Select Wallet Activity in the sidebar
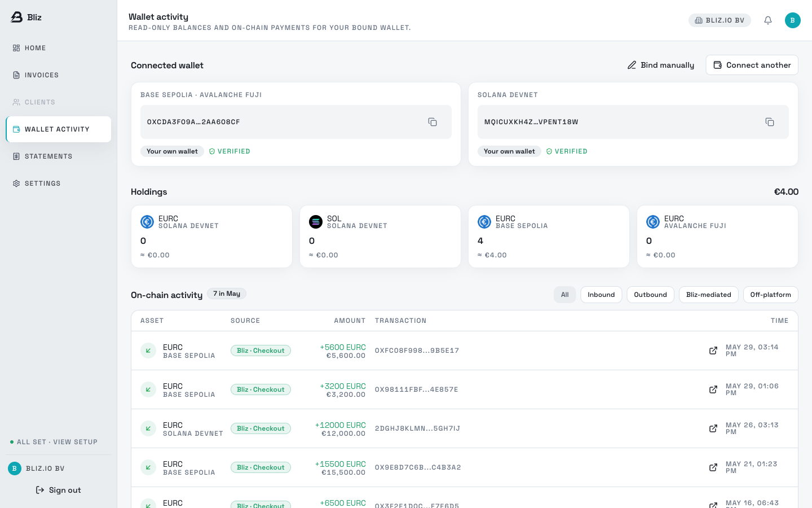The width and height of the screenshot is (812, 508). click(58, 129)
